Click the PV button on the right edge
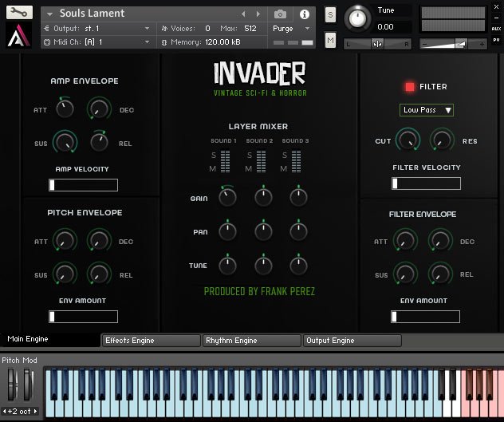This screenshot has width=504, height=422. (497, 38)
